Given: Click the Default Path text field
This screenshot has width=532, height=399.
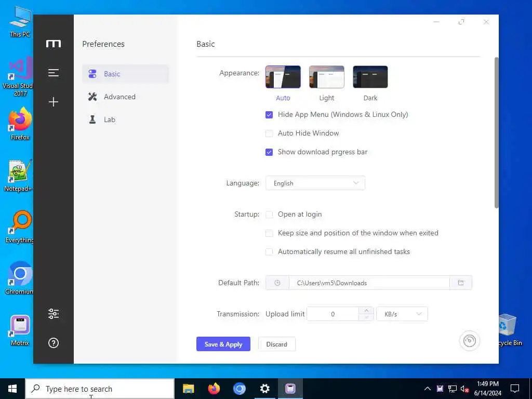Looking at the screenshot, I should [x=369, y=283].
